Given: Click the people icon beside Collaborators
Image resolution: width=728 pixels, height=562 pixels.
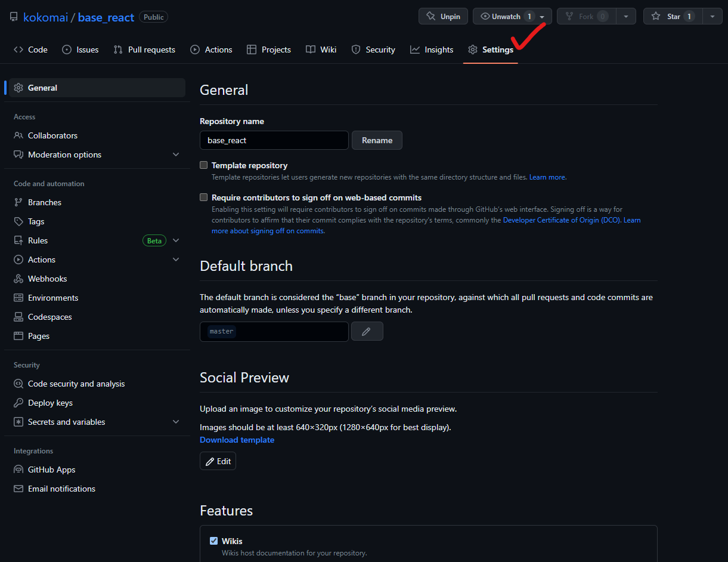Looking at the screenshot, I should pos(18,135).
